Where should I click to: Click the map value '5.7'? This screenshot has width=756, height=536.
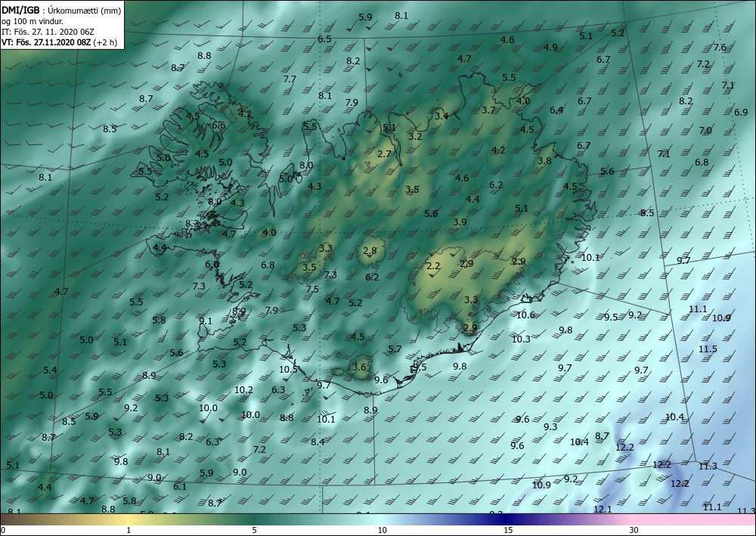pos(395,349)
